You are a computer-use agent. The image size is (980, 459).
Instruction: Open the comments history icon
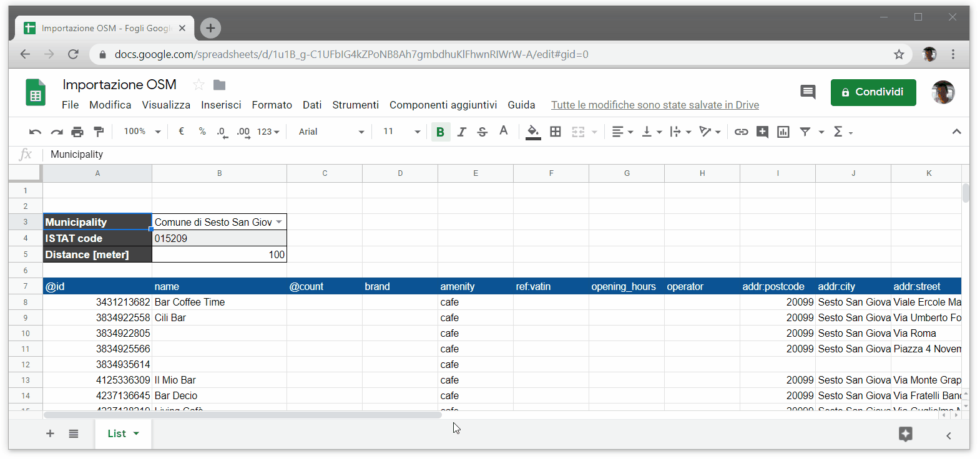(808, 92)
